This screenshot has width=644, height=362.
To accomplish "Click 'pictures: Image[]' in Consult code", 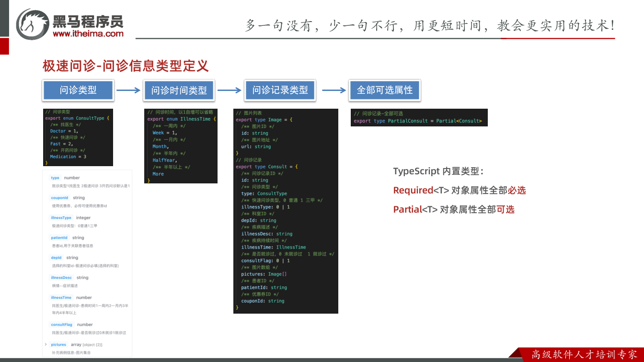I will 264,274.
